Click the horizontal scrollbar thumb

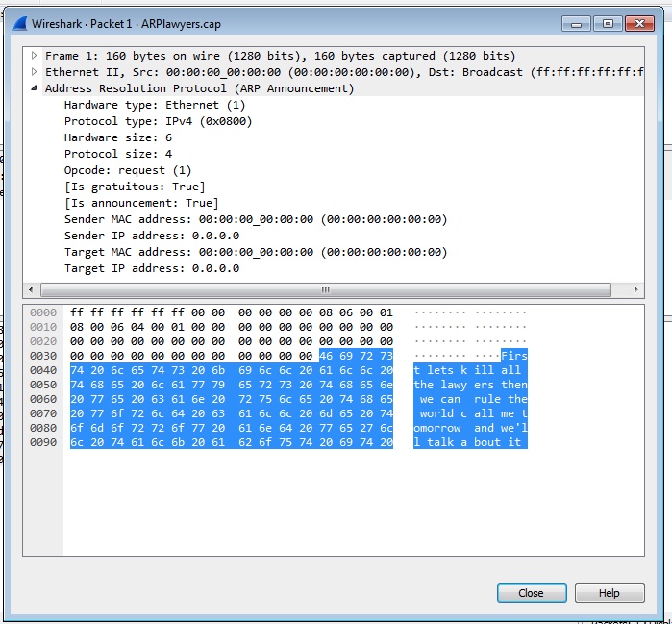[x=326, y=289]
